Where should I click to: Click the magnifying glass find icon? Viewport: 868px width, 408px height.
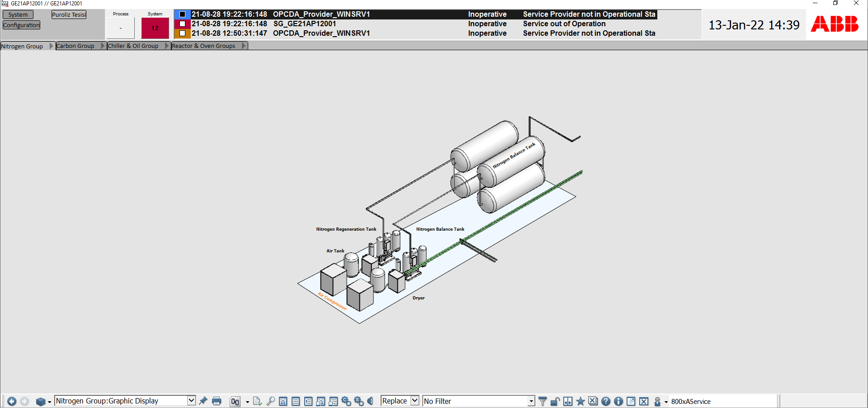click(x=270, y=401)
